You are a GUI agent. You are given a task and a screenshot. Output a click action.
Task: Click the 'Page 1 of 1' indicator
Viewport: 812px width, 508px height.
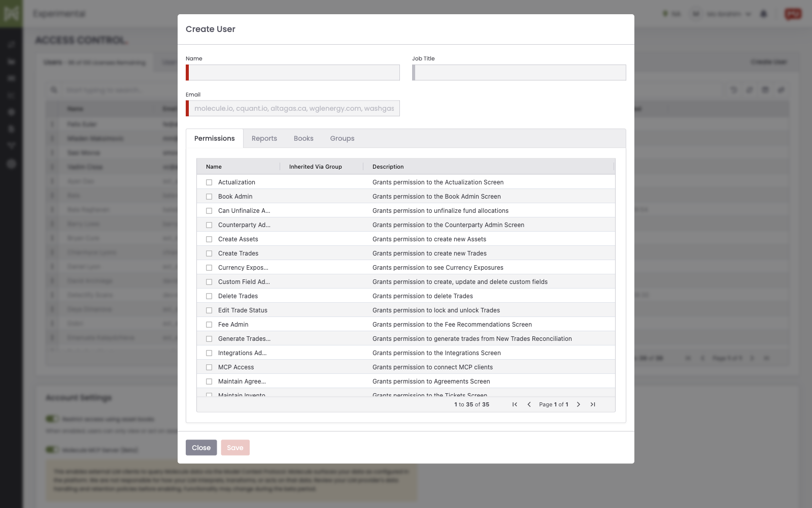coord(554,404)
